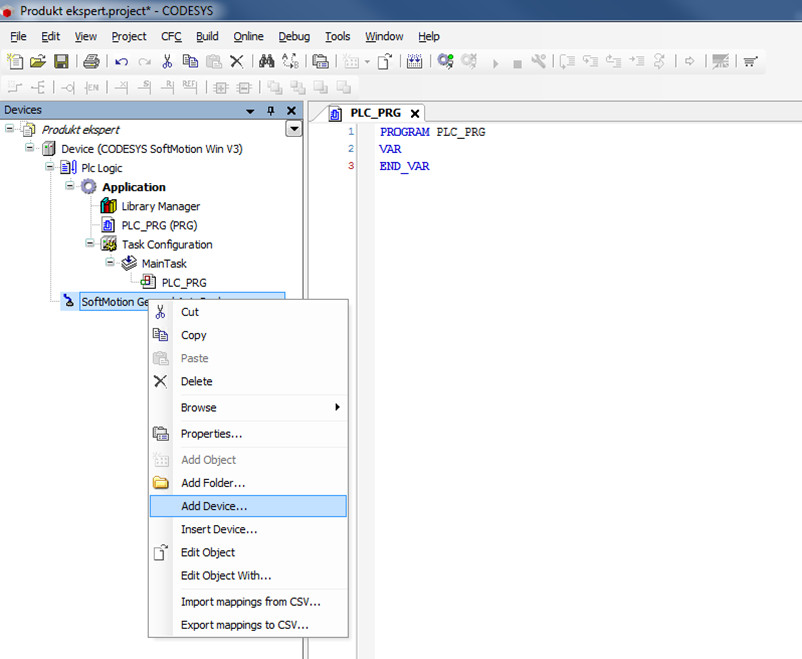802x659 pixels.
Task: Click the Replace A-to-B toolbar icon
Action: pyautogui.click(x=291, y=61)
